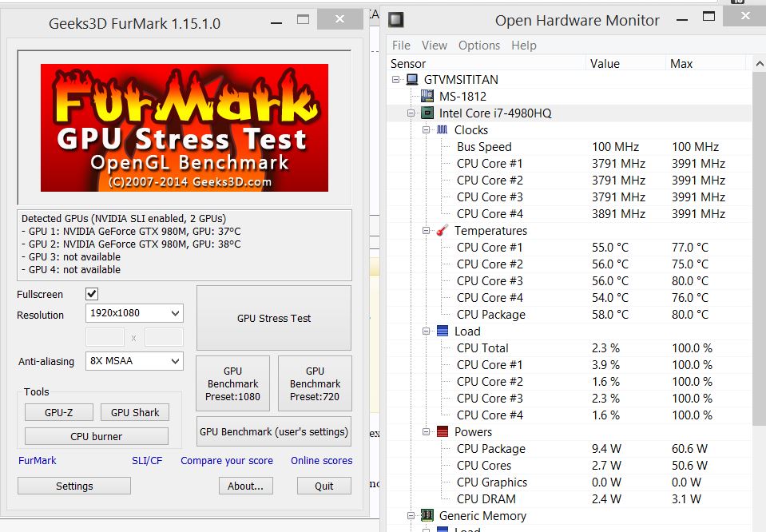Viewport: 766px width, 532px height.
Task: Select the CPU Cores power row
Action: tap(570, 466)
